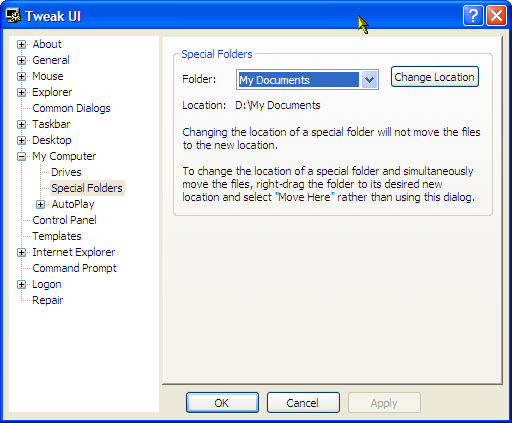The width and height of the screenshot is (512, 423).
Task: Click the Apply button
Action: click(384, 403)
